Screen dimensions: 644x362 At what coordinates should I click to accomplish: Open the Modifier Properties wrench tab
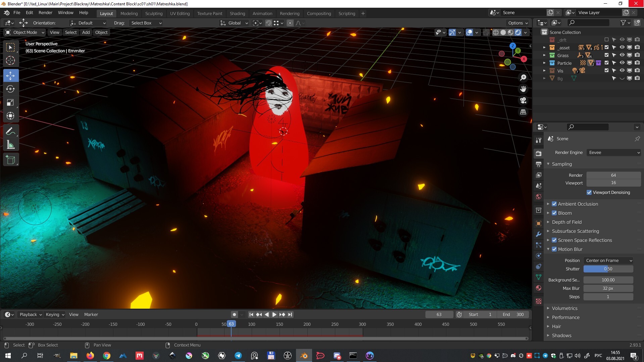click(x=538, y=234)
